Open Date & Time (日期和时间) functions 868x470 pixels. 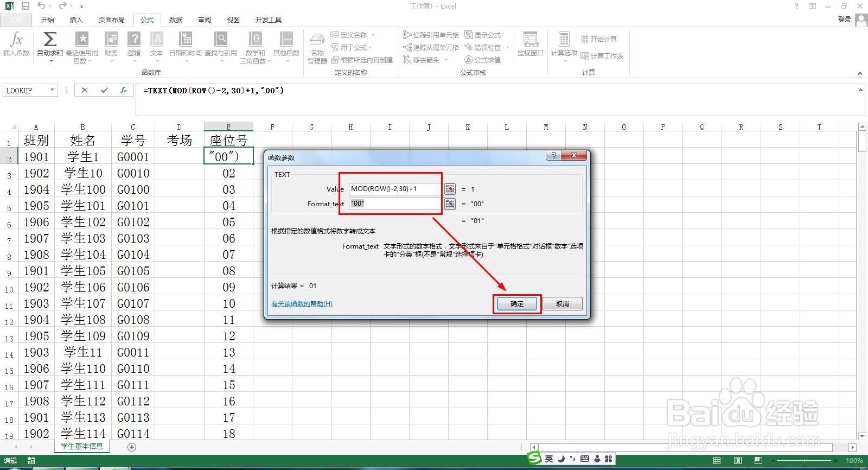(x=186, y=46)
